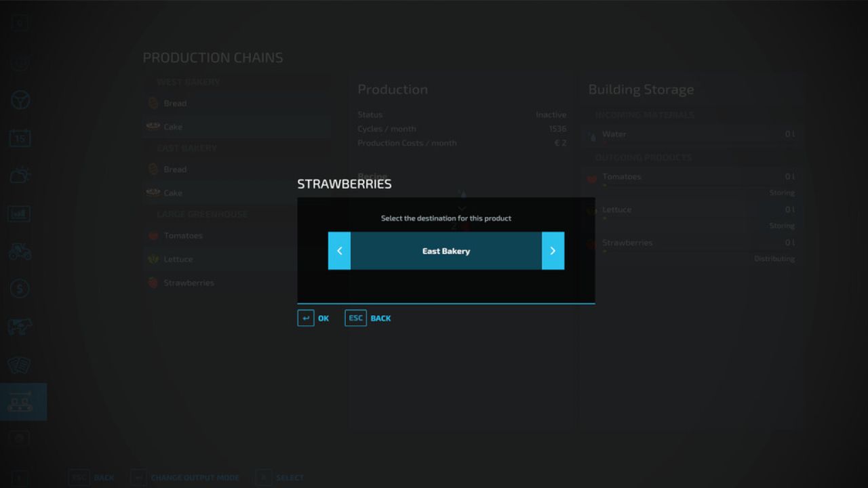Open the calendar icon in sidebar
The width and height of the screenshot is (868, 488).
tap(20, 138)
